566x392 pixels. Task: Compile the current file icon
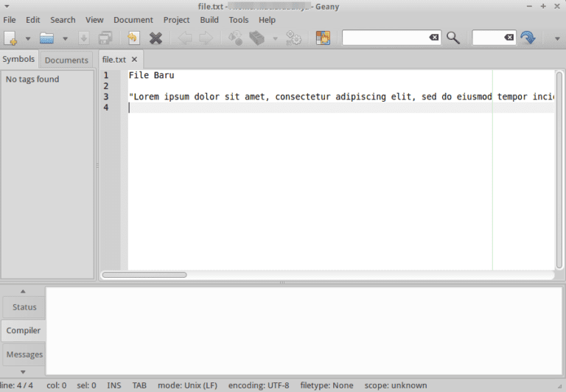[x=235, y=38]
